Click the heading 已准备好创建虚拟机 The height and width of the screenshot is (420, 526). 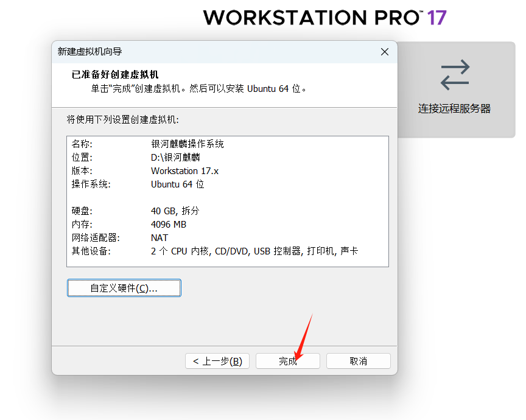pyautogui.click(x=115, y=74)
